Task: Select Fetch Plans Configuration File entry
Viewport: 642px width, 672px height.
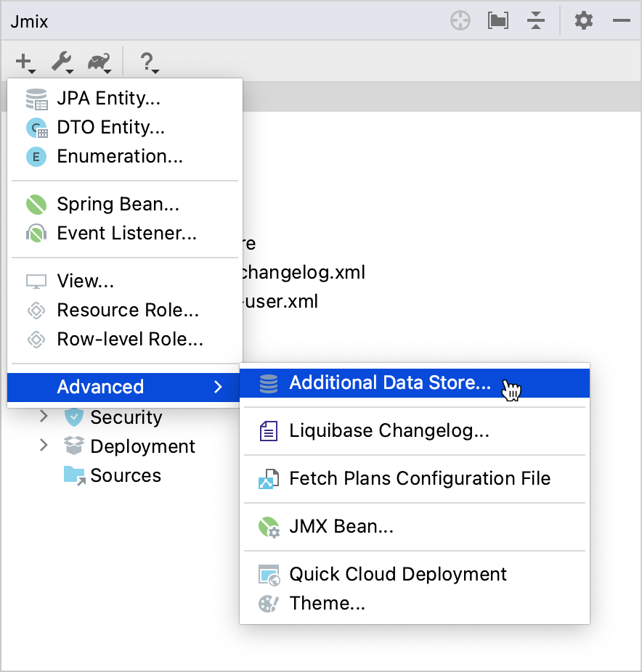Action: [x=415, y=479]
